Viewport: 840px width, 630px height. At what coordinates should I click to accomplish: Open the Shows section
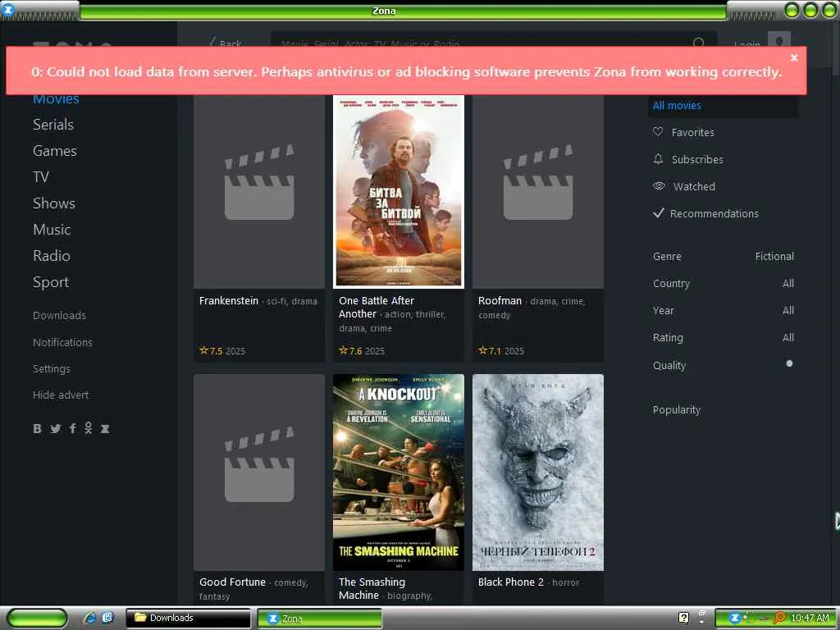click(54, 203)
